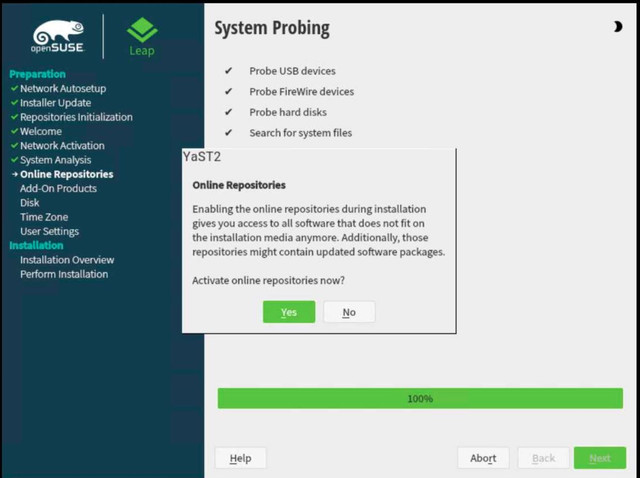This screenshot has width=640, height=478.
Task: Click the Preparation section heading
Action: [37, 74]
